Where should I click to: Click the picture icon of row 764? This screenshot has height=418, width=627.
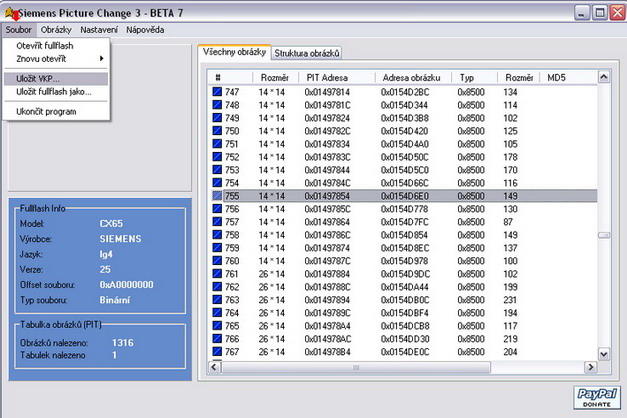point(217,313)
